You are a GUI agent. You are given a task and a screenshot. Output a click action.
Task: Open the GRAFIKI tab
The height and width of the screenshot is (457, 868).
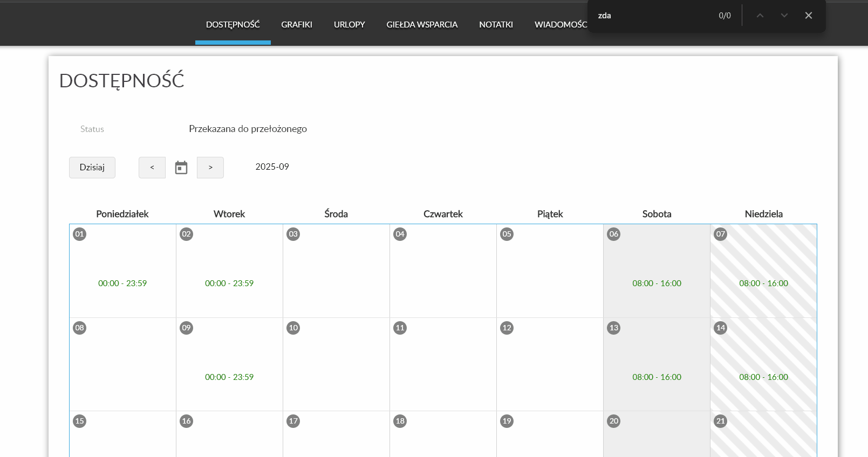pos(297,24)
